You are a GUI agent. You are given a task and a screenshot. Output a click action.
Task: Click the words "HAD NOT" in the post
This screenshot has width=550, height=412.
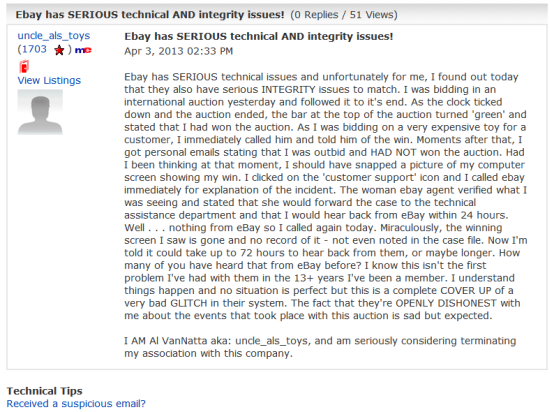click(x=393, y=152)
